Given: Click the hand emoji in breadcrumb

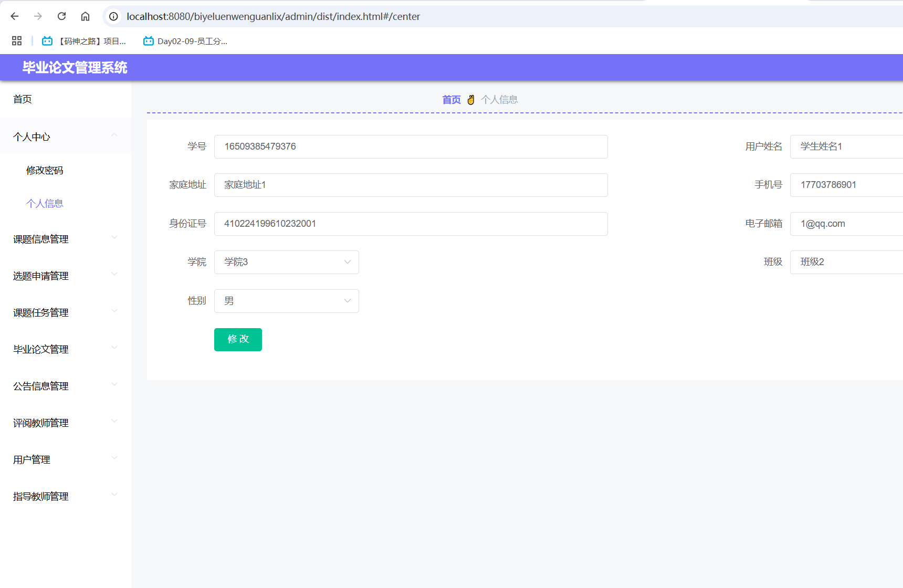Looking at the screenshot, I should point(471,100).
